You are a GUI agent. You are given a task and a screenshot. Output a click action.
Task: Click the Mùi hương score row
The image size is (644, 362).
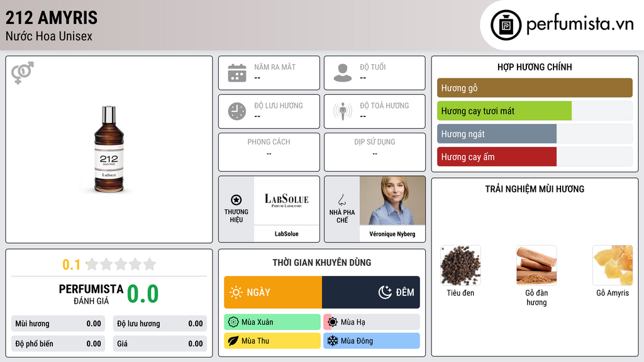point(58,324)
